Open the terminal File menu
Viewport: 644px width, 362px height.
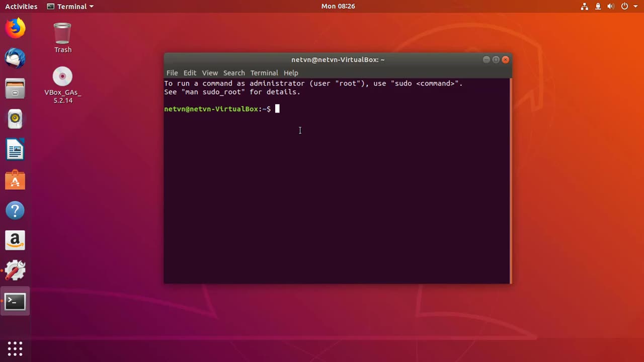[172, 73]
